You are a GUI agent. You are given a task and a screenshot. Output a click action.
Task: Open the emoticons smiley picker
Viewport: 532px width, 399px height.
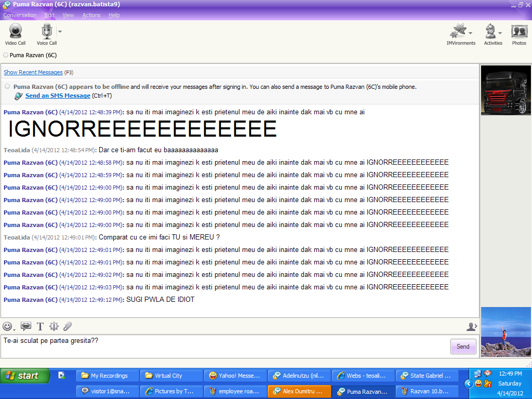pos(7,326)
